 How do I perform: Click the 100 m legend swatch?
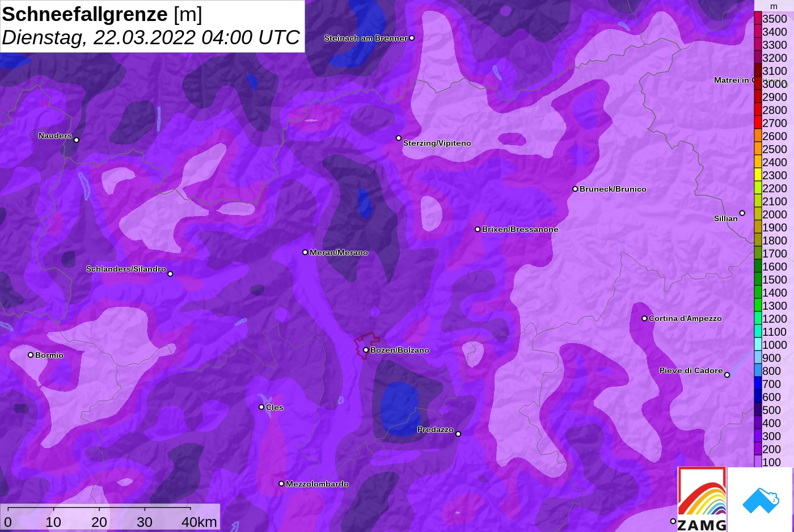758,462
